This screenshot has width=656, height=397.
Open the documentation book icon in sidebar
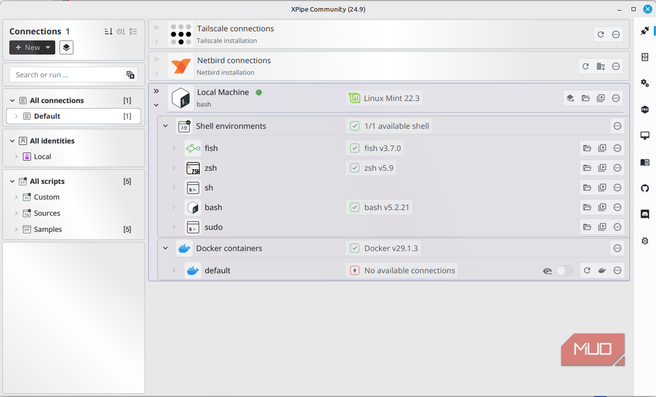(645, 162)
